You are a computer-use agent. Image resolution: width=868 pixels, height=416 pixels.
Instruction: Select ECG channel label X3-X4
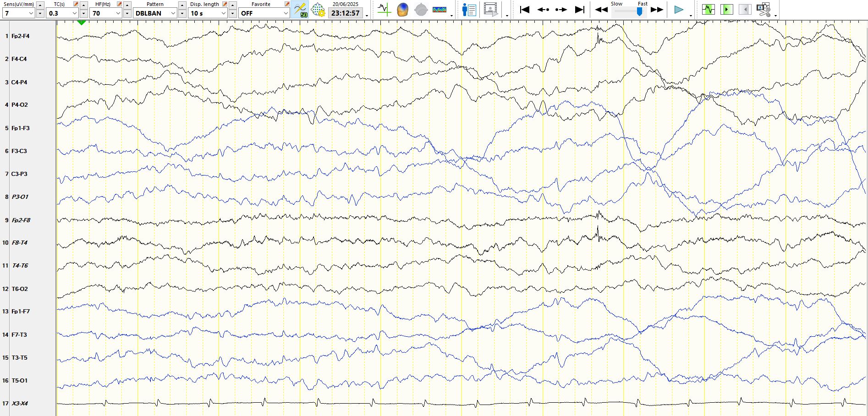[20, 404]
